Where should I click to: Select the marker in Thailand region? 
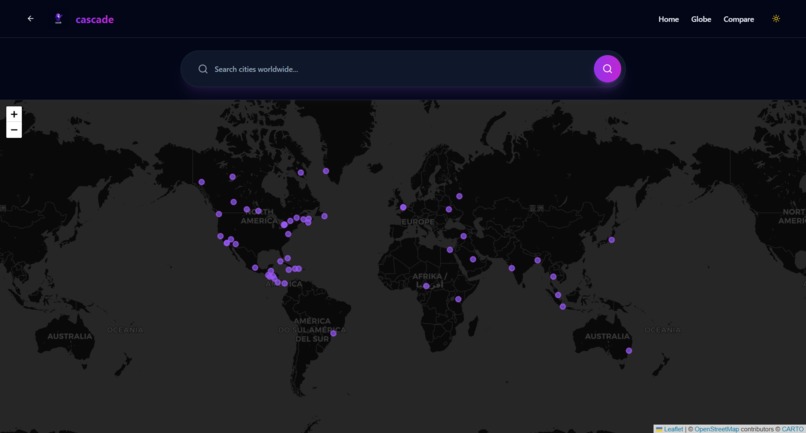[553, 277]
